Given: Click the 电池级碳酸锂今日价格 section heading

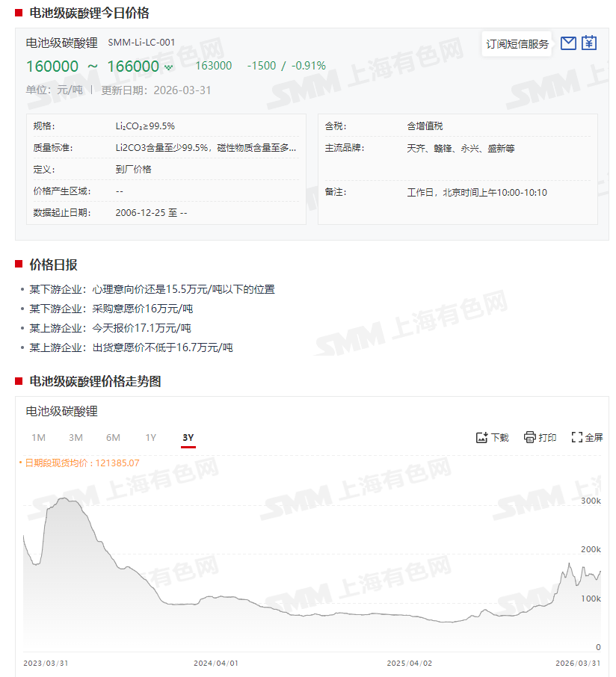Looking at the screenshot, I should (x=89, y=13).
